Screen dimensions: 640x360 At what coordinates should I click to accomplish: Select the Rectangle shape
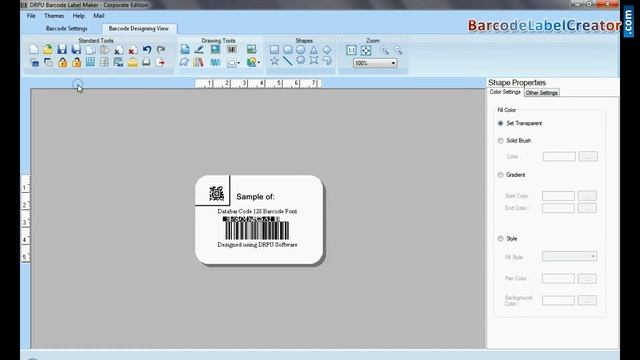coord(274,49)
